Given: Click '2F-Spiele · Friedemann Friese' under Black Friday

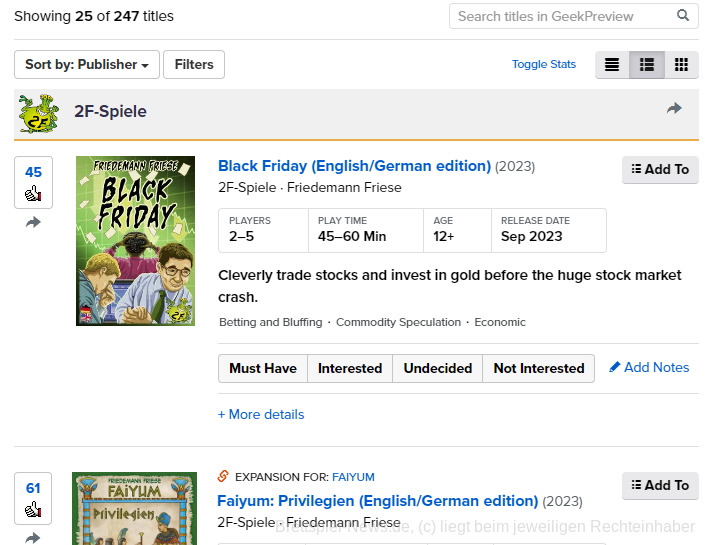Looking at the screenshot, I should click(310, 187).
